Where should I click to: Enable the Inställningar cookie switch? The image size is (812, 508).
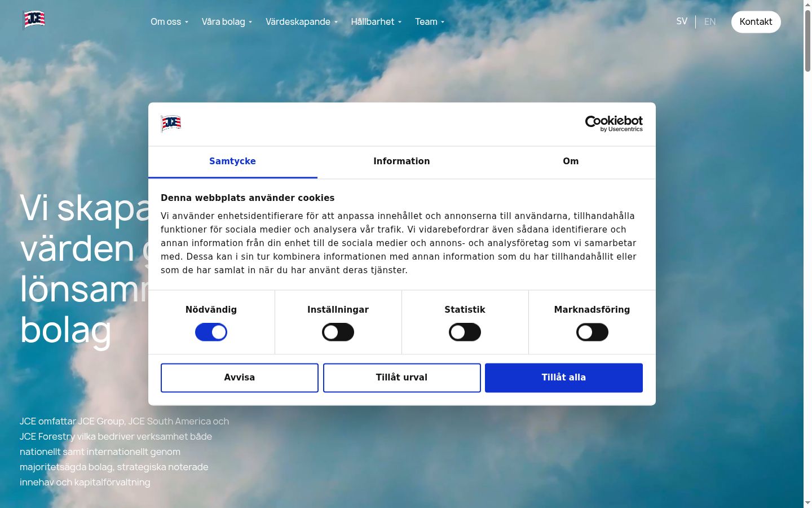click(338, 332)
